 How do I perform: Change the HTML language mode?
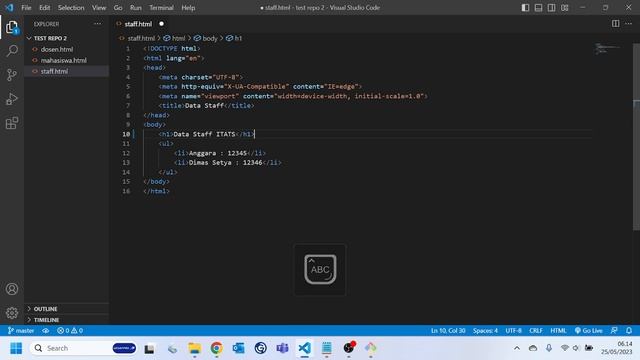(x=558, y=331)
